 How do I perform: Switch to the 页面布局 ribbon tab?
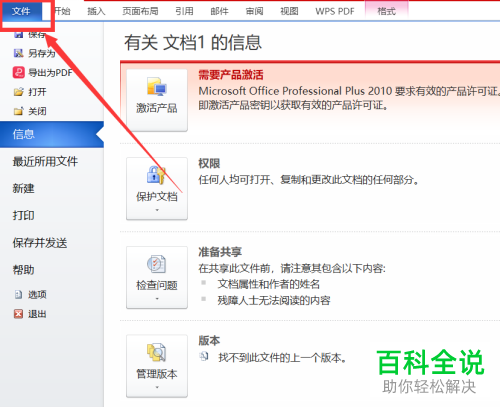(x=140, y=11)
